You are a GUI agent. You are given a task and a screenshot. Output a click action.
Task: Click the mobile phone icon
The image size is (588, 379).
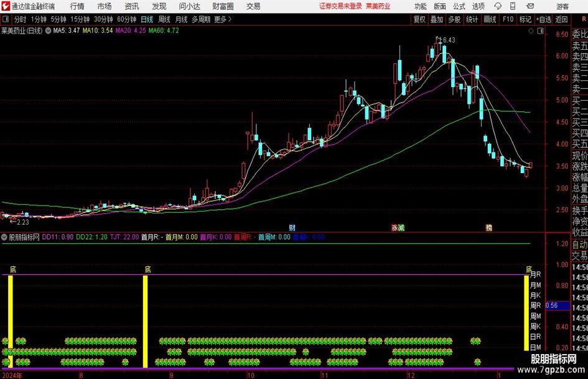tap(513, 6)
